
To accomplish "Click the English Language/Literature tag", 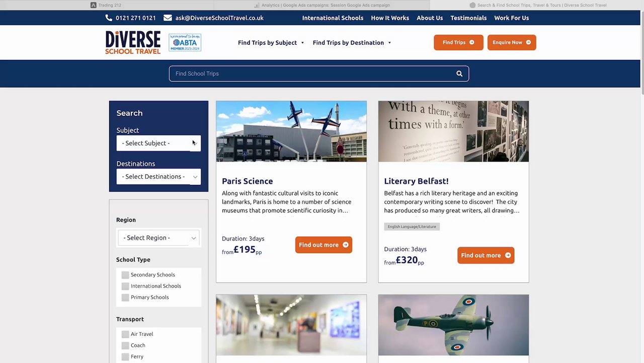I will coord(412,227).
